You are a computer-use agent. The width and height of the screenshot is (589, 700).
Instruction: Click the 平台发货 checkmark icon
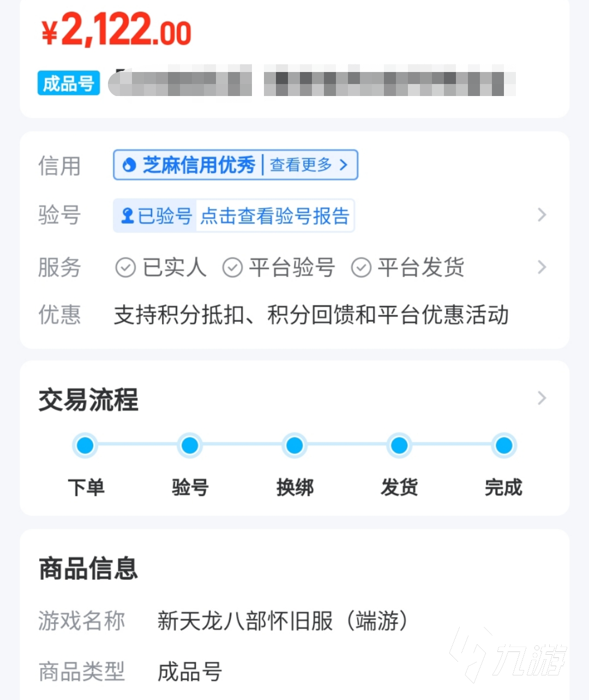[361, 268]
